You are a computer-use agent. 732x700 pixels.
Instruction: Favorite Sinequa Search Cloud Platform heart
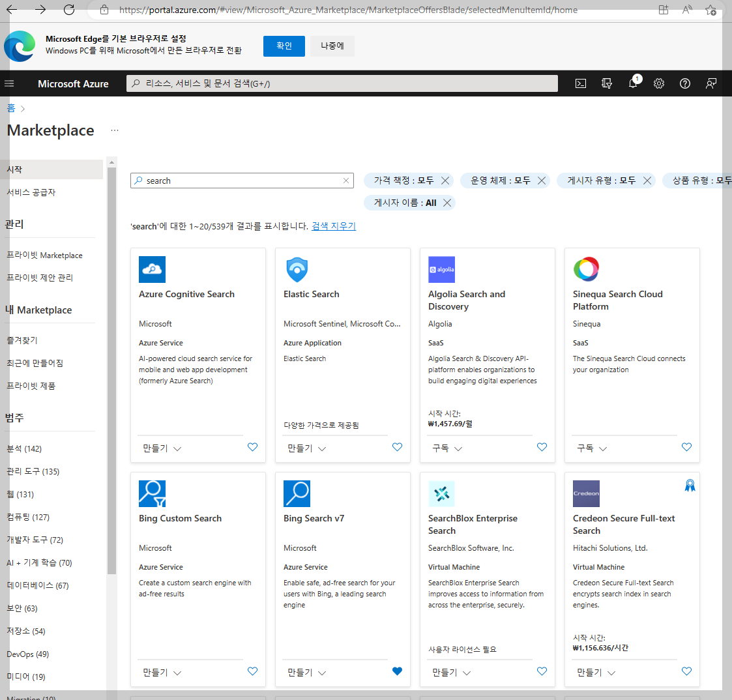point(687,447)
